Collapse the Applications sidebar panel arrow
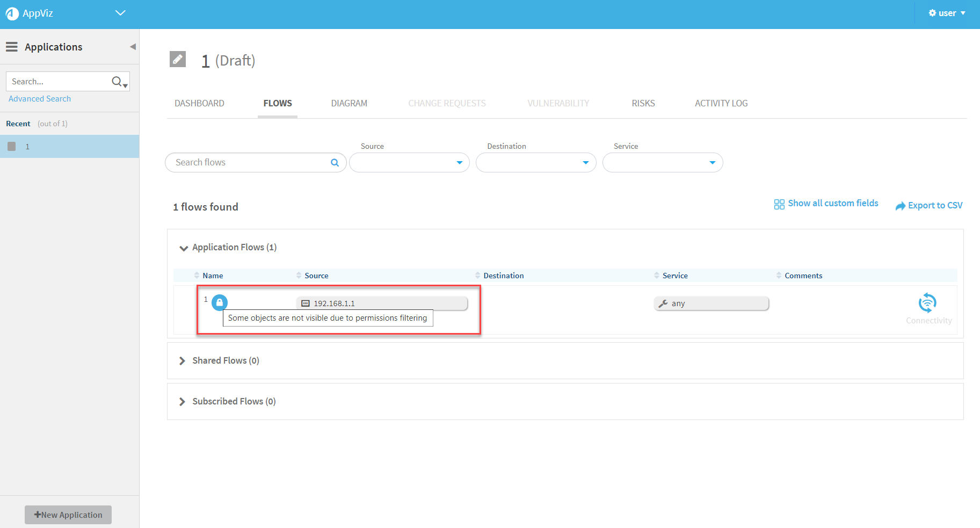The width and height of the screenshot is (980, 528). (x=133, y=47)
